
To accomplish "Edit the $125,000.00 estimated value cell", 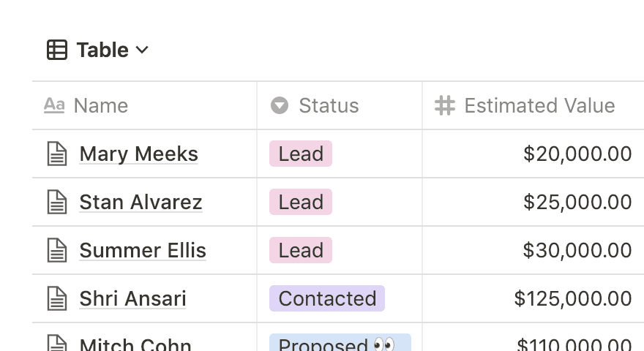I will [x=572, y=298].
